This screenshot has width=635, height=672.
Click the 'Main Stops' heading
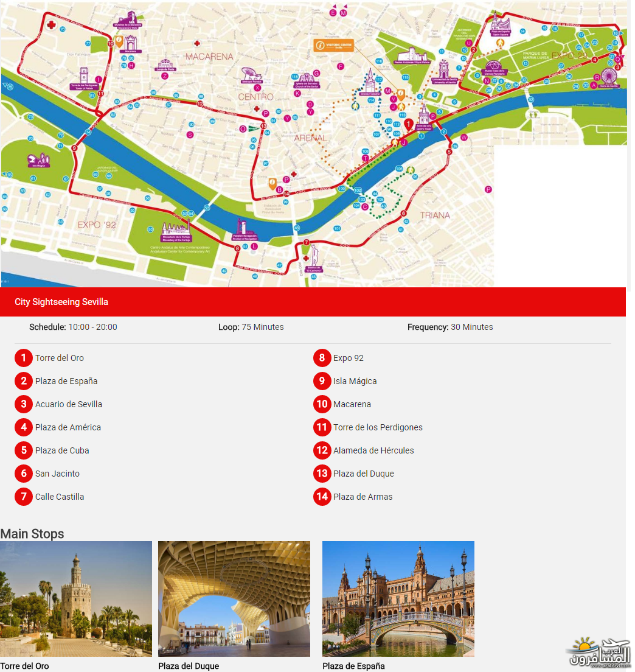(32, 534)
